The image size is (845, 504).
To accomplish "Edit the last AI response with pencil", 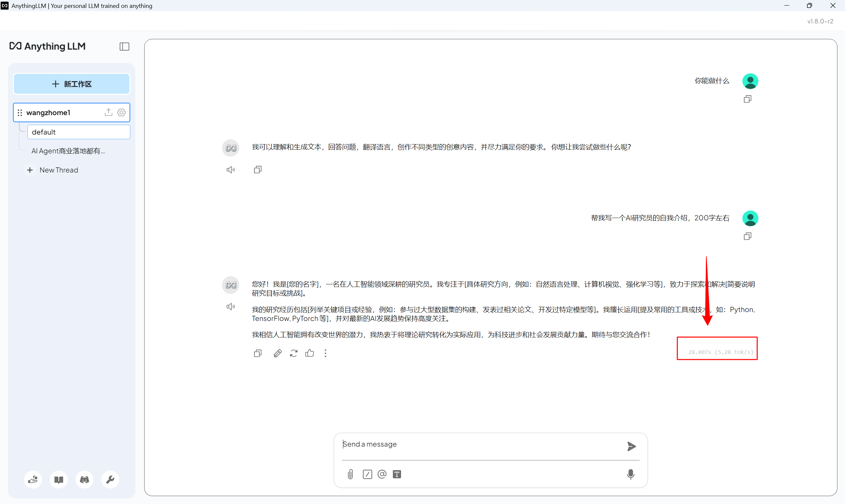I will 277,353.
